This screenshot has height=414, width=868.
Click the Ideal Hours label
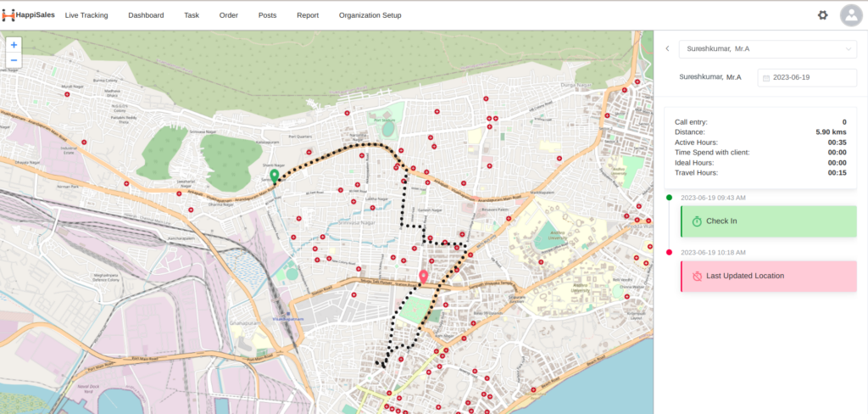[x=694, y=162]
